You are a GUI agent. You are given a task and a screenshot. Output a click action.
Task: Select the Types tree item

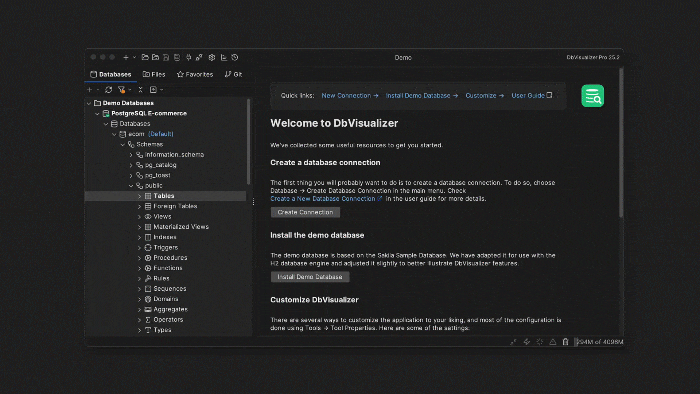(x=162, y=330)
